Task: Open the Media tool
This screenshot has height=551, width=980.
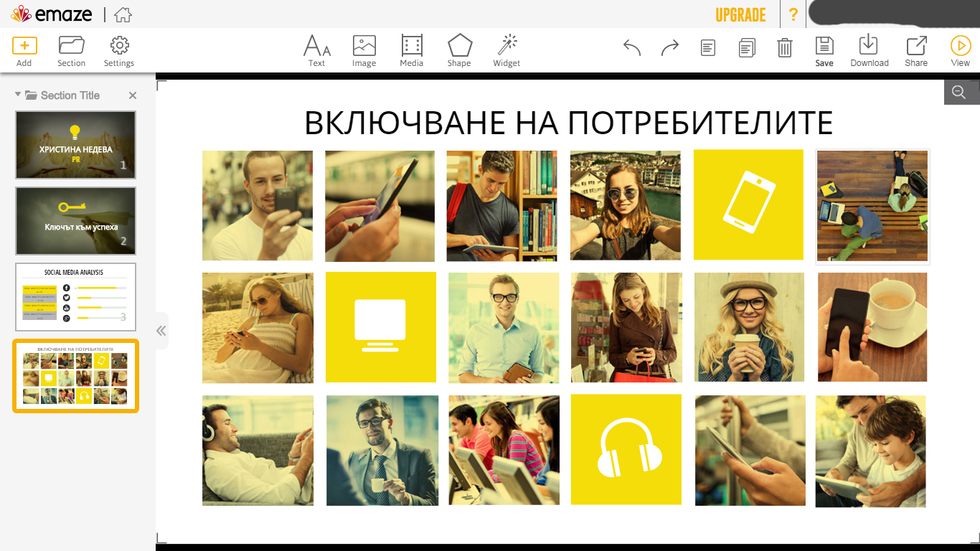Action: 411,47
